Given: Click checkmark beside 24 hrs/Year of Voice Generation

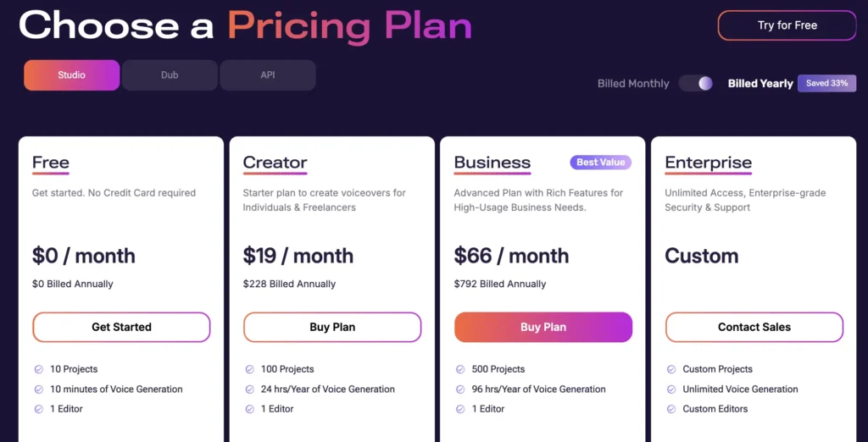Looking at the screenshot, I should (250, 390).
